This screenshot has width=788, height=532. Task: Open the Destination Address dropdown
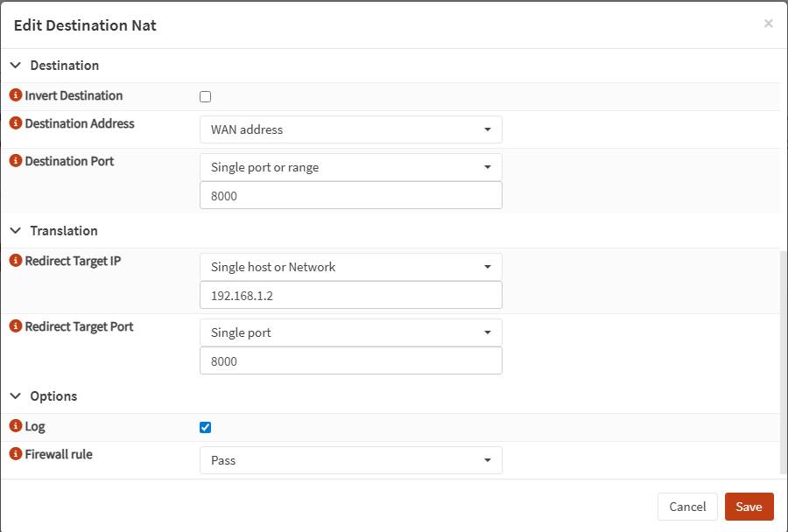pyautogui.click(x=350, y=129)
